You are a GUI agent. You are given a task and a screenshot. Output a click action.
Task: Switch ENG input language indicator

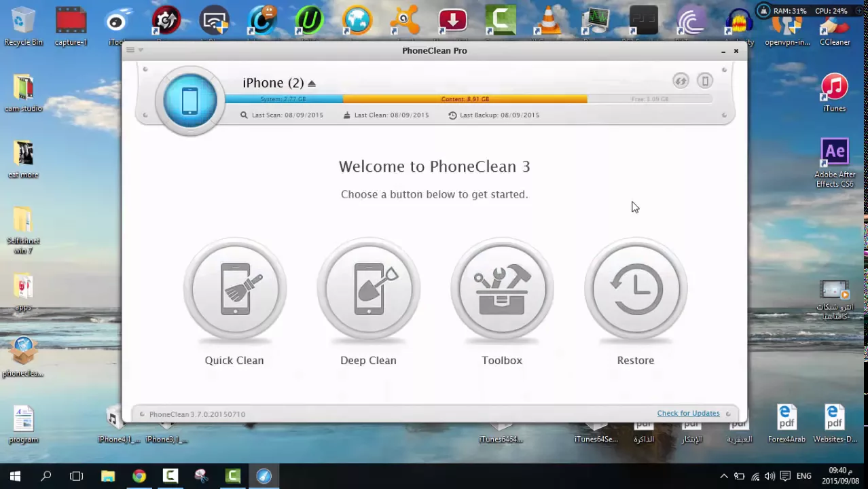[803, 476]
